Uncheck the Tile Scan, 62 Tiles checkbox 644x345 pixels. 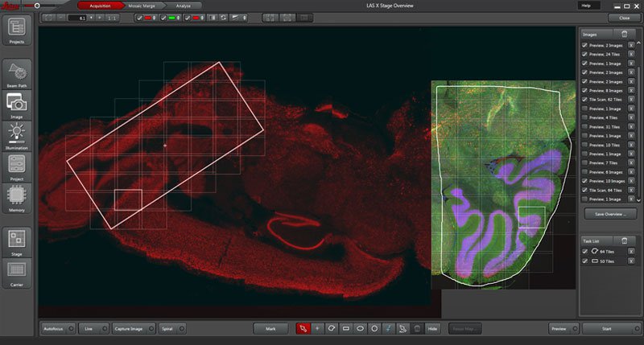pos(584,100)
